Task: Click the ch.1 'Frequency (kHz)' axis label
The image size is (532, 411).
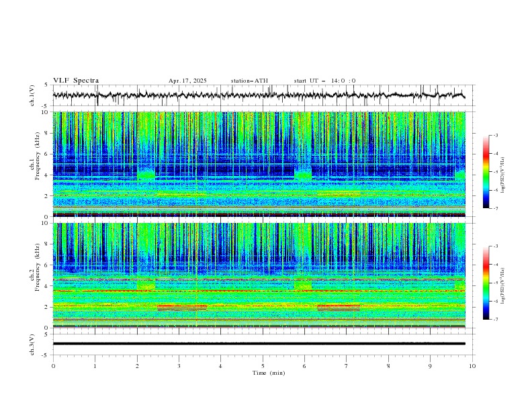Action: click(x=38, y=156)
